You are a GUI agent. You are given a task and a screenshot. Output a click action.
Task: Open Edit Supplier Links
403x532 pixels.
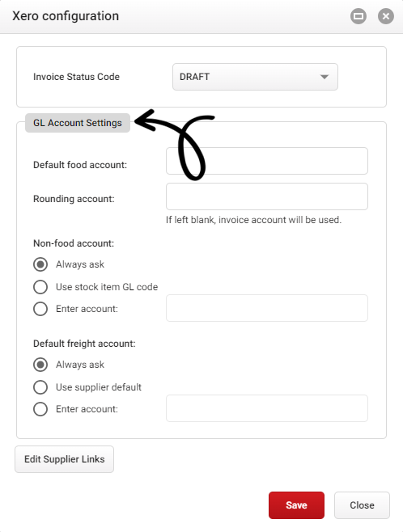click(x=64, y=459)
